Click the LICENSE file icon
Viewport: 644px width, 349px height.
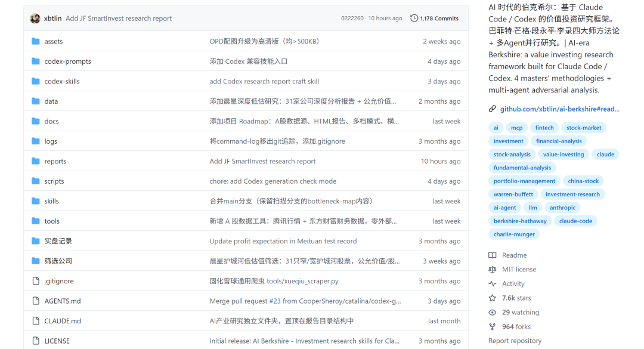point(36,341)
